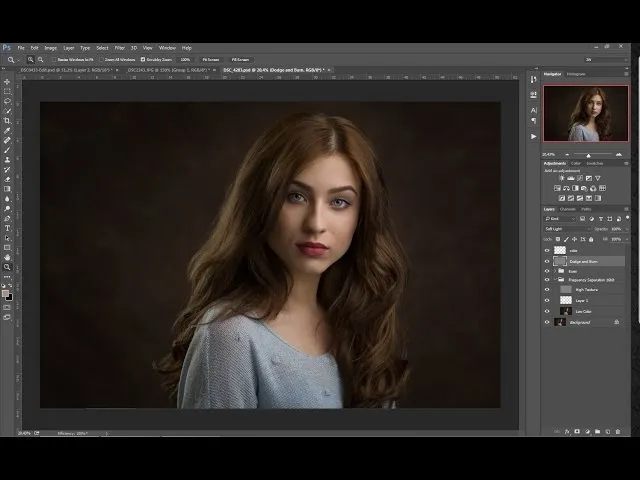
Task: Open the Window menu
Action: tap(167, 48)
